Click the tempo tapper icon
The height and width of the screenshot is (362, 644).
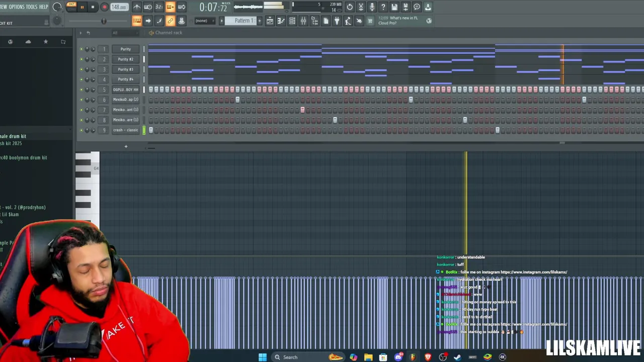click(348, 21)
